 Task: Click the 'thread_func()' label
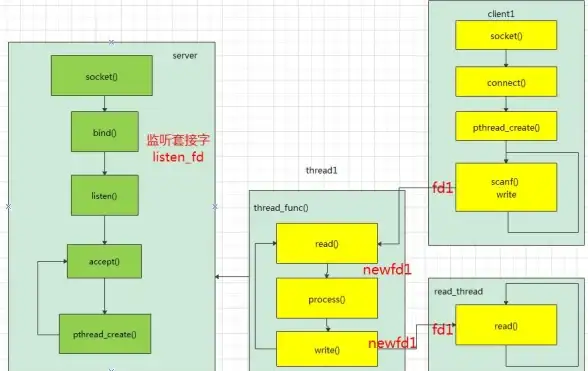tap(281, 207)
